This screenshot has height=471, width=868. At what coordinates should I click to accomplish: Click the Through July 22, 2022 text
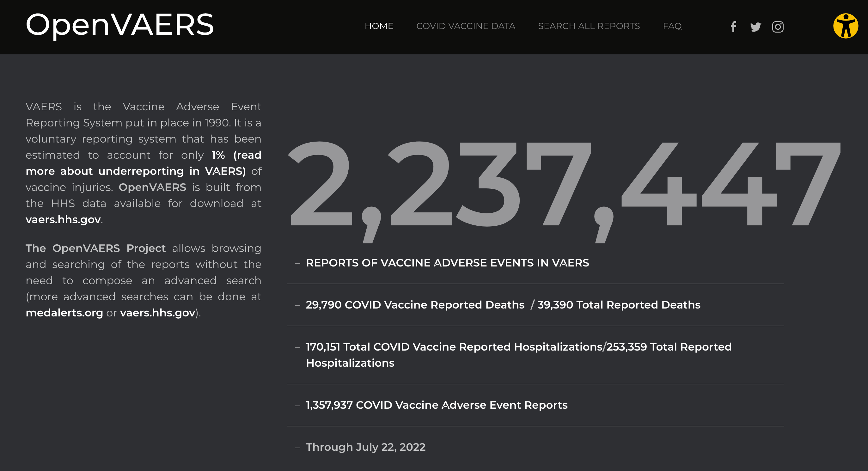365,447
